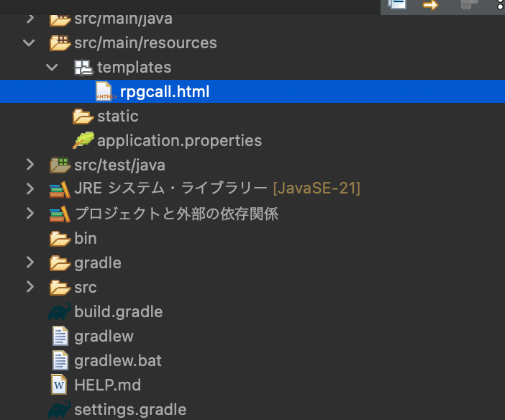Click the Collapse All toolbar icon
505x420 pixels.
pyautogui.click(x=397, y=4)
